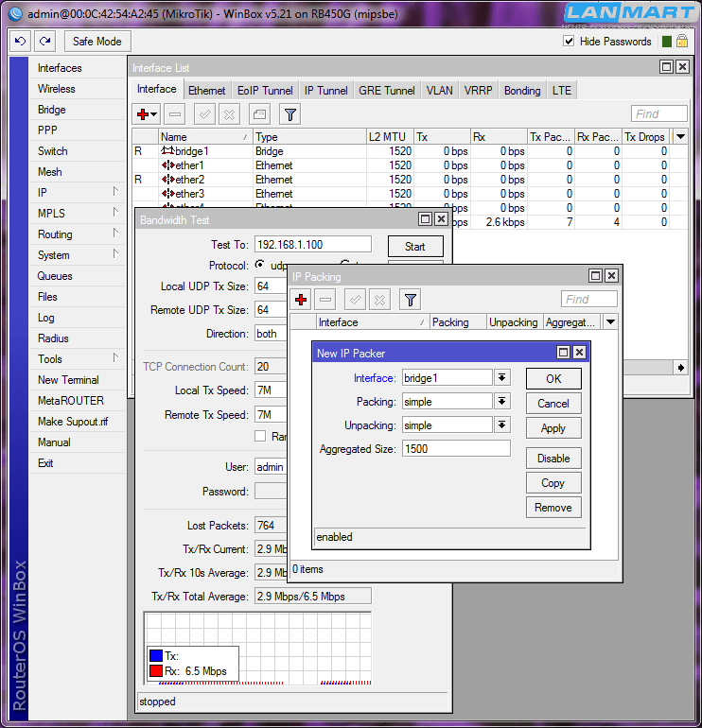Click the WinBox logo icon in title bar
The image size is (702, 728).
coord(15,14)
